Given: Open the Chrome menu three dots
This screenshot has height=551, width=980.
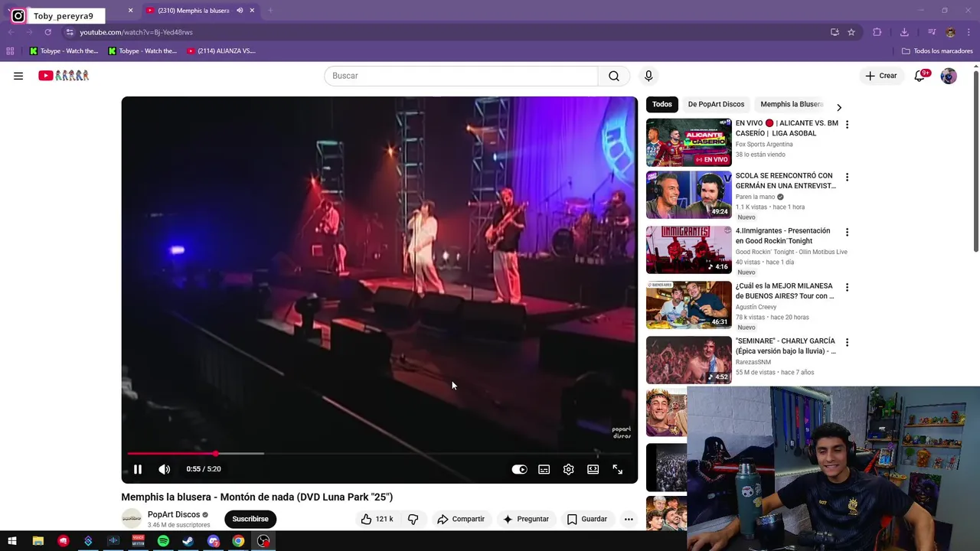Looking at the screenshot, I should click(969, 32).
